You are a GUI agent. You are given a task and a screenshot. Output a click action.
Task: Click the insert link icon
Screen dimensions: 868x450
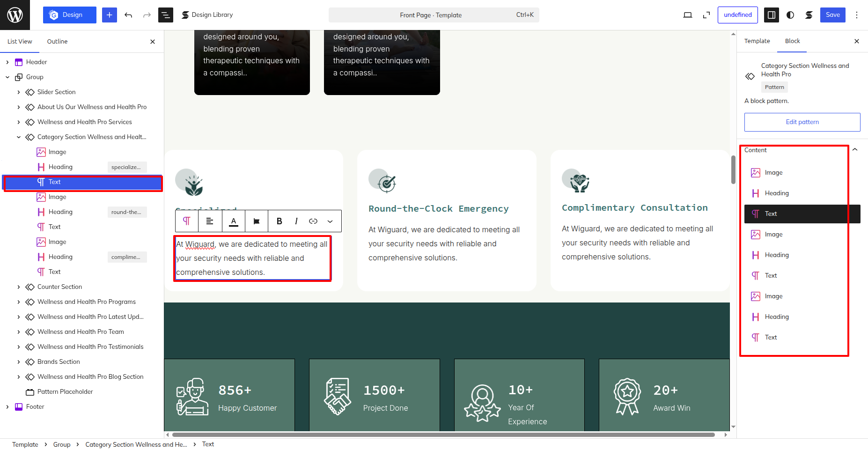(313, 221)
